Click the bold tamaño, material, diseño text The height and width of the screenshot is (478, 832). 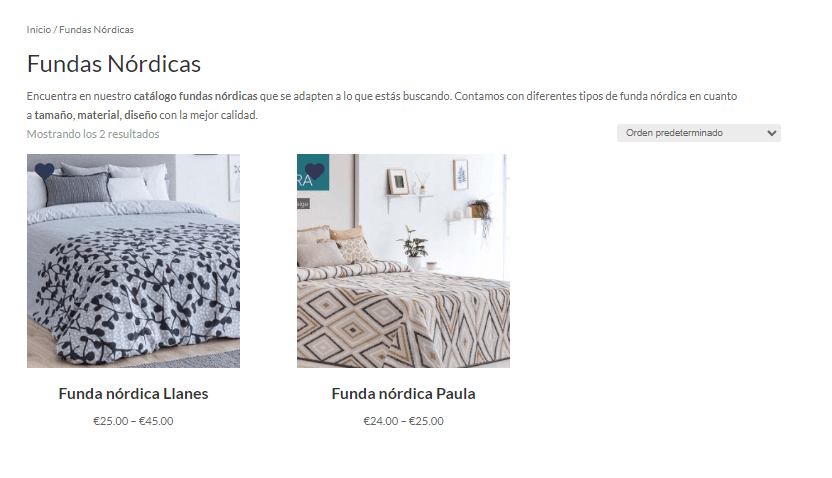click(x=96, y=115)
